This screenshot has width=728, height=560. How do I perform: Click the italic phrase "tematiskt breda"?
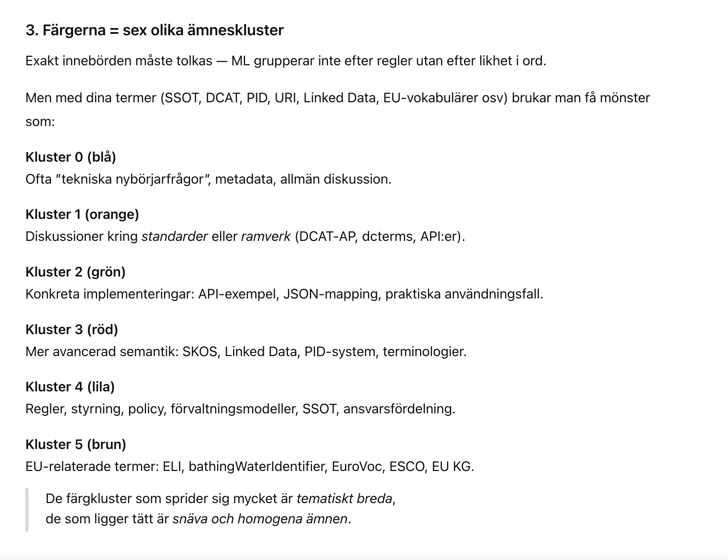(344, 499)
